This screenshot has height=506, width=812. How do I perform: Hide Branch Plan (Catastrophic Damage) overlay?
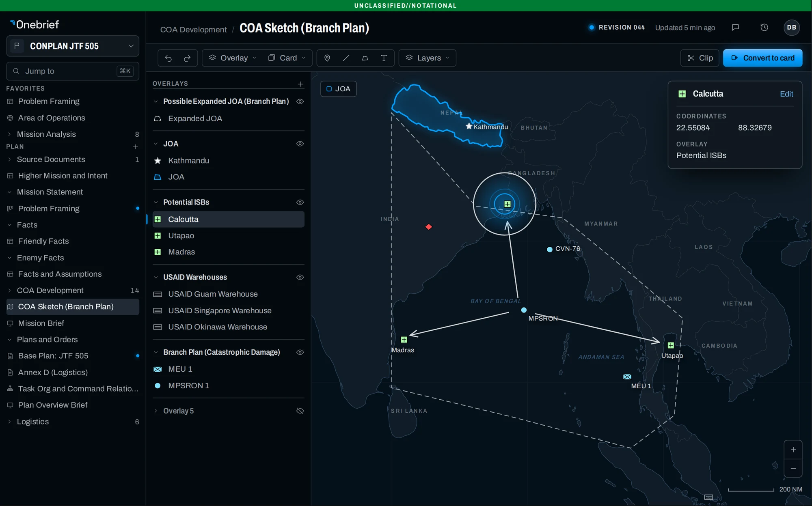pos(300,352)
